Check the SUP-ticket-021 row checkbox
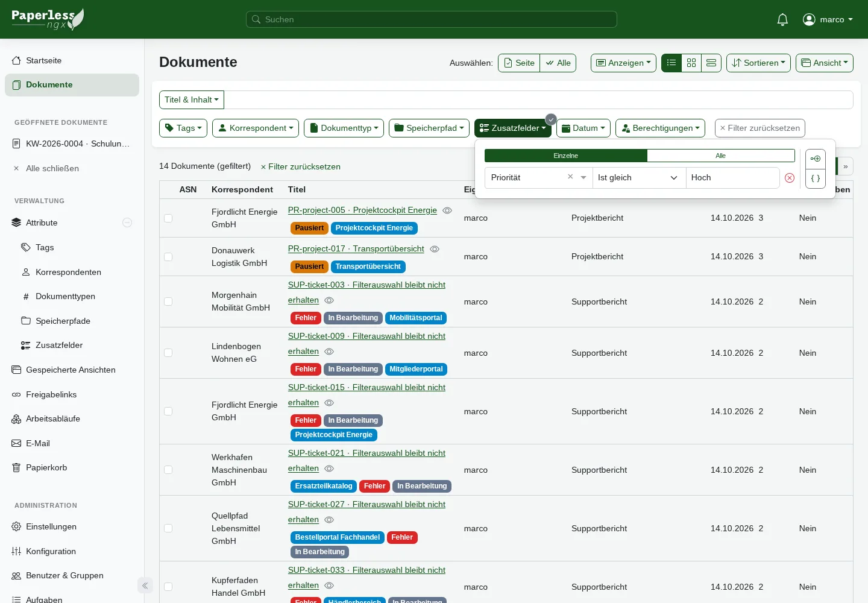 coord(168,470)
